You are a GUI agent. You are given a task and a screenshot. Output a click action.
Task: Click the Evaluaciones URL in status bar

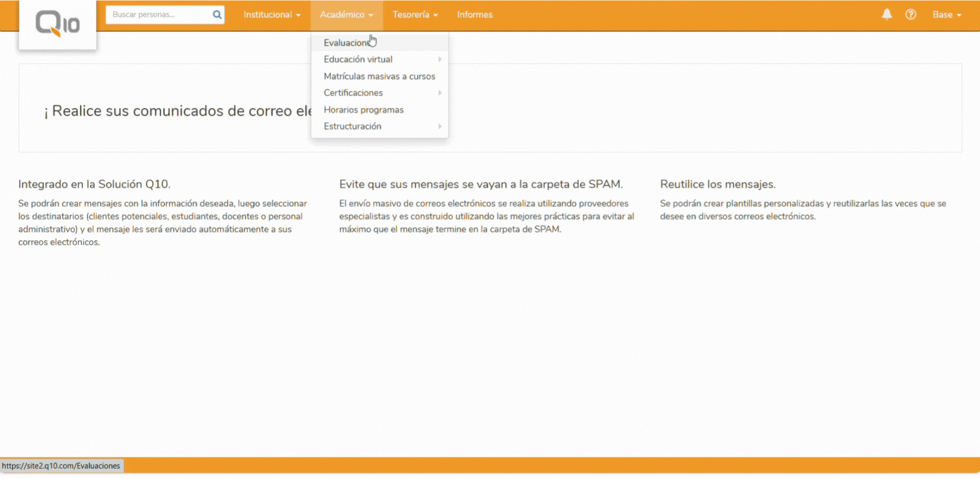61,465
